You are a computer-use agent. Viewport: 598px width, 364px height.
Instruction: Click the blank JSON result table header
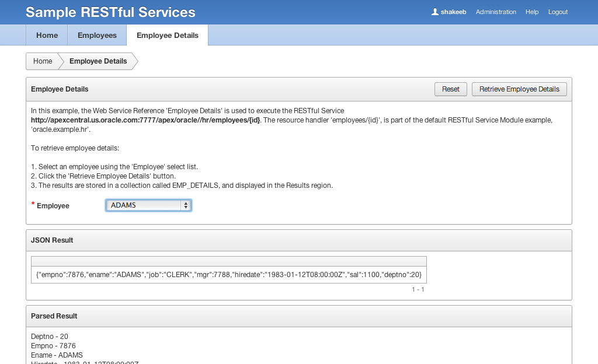point(228,261)
